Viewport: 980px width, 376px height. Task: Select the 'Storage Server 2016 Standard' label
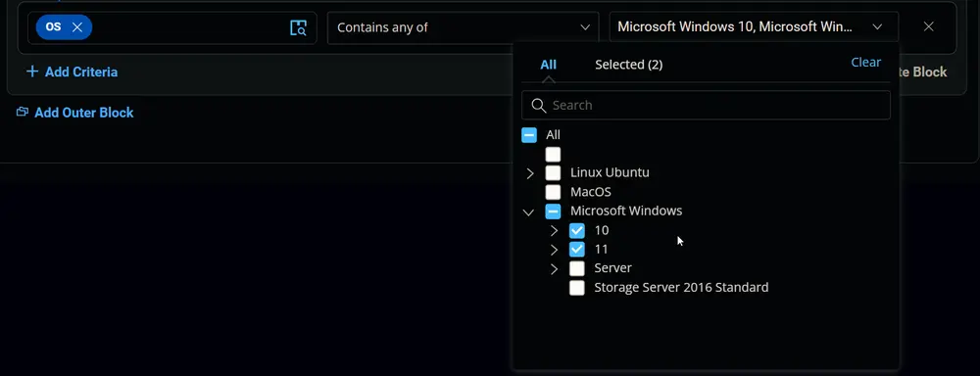pyautogui.click(x=681, y=288)
